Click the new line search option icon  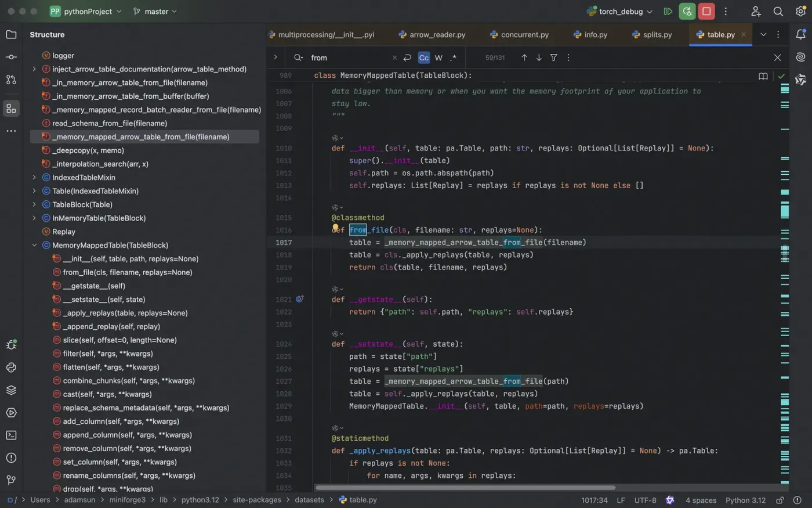pos(407,57)
